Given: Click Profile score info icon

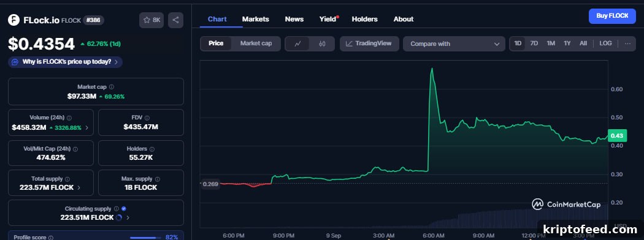Looking at the screenshot, I should (x=51, y=237).
